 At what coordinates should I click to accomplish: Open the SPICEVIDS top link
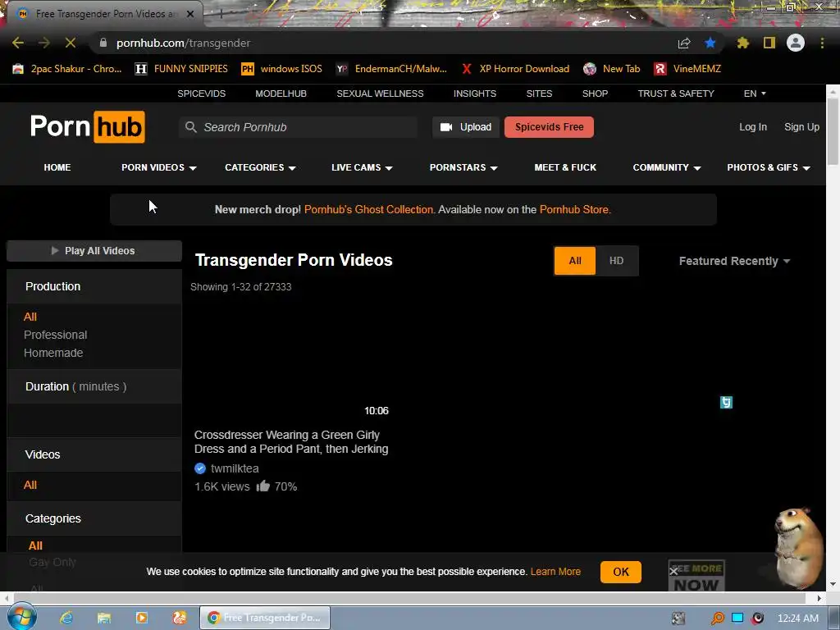(202, 94)
